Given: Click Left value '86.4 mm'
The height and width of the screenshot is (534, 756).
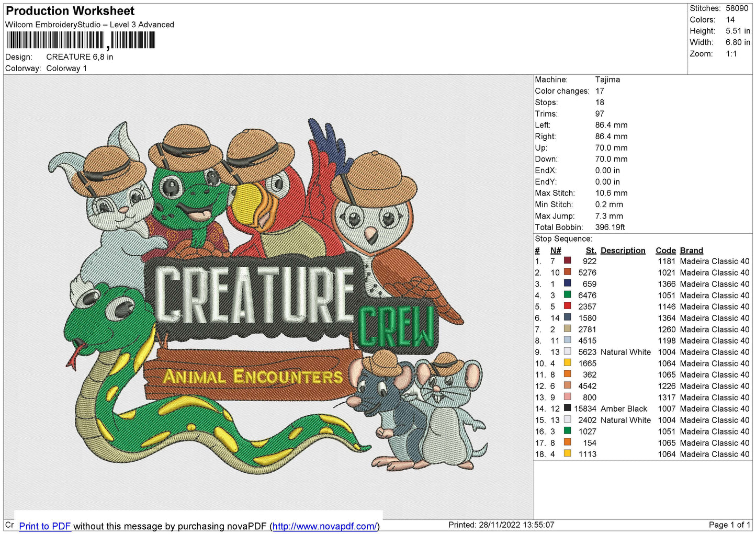Looking at the screenshot, I should [x=611, y=125].
